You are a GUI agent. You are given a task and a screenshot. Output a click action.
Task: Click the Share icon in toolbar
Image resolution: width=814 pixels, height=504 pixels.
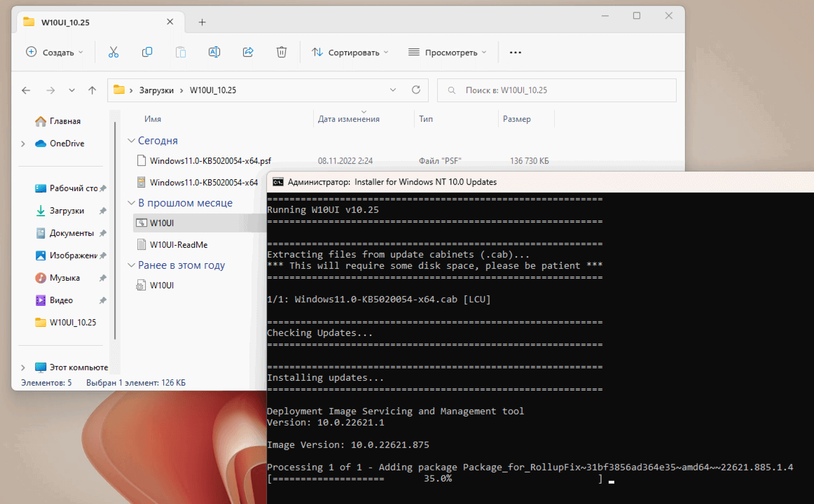[x=248, y=52]
